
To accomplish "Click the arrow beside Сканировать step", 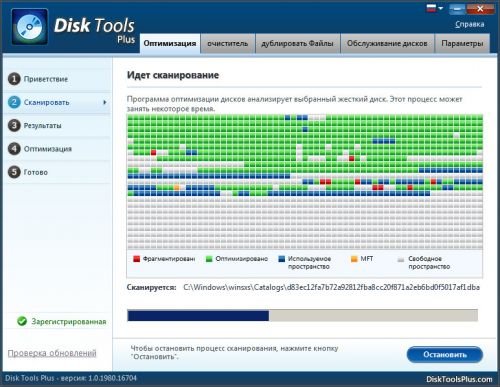I will coord(105,102).
